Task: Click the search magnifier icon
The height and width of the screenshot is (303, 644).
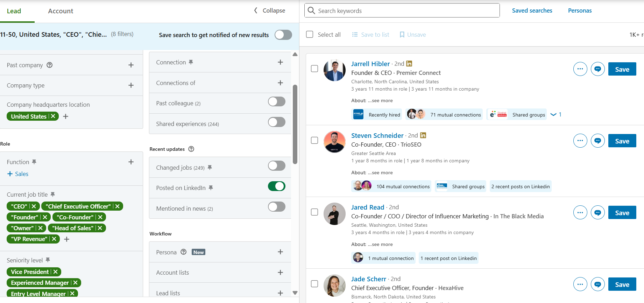Action: point(311,10)
